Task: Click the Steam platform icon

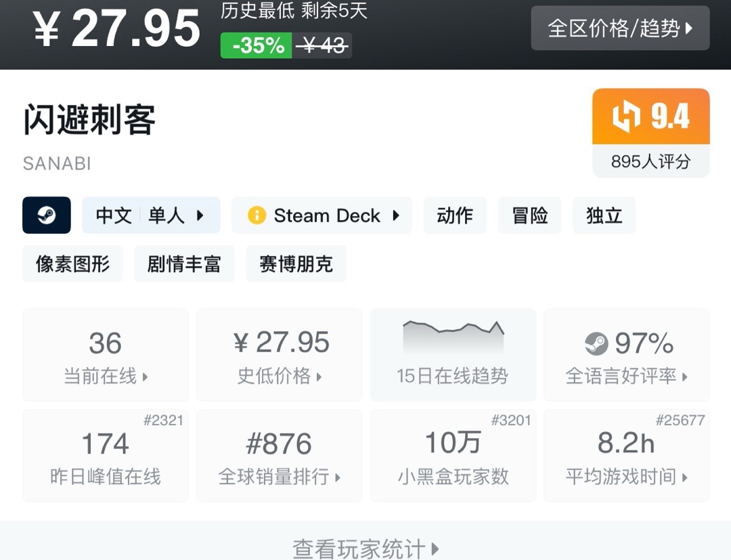Action: [x=47, y=215]
